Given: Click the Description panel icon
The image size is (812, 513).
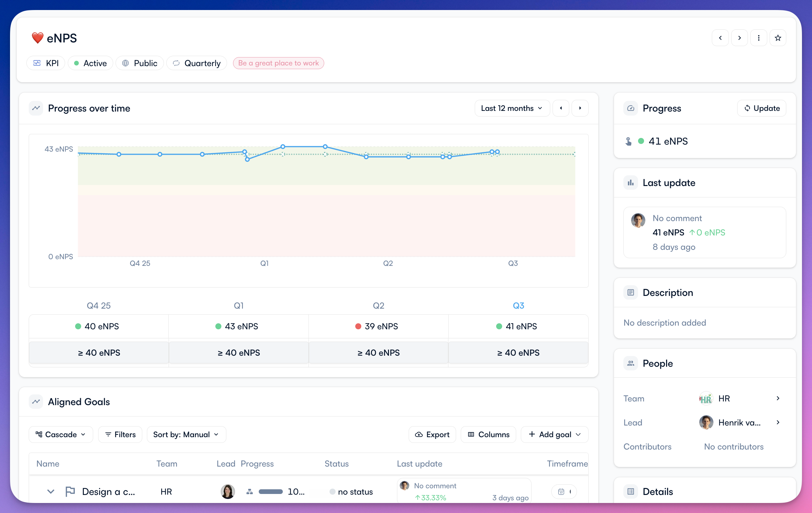Looking at the screenshot, I should click(x=631, y=293).
